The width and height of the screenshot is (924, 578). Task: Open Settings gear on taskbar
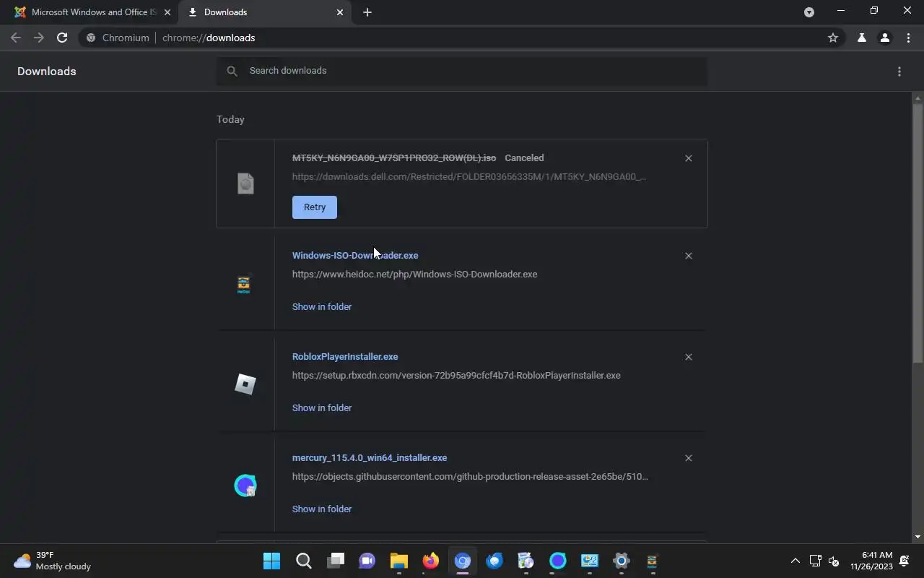621,561
